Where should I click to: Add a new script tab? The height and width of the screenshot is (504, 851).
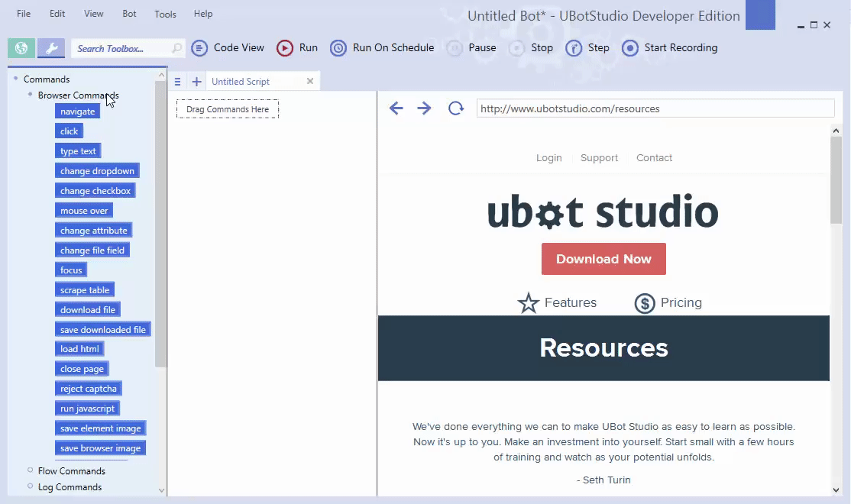tap(196, 82)
